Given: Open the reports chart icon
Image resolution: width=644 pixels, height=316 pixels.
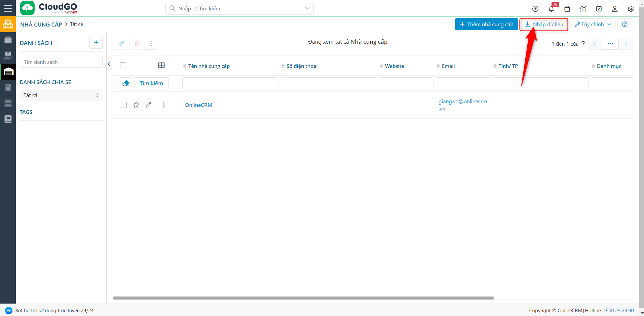Looking at the screenshot, I should (583, 9).
